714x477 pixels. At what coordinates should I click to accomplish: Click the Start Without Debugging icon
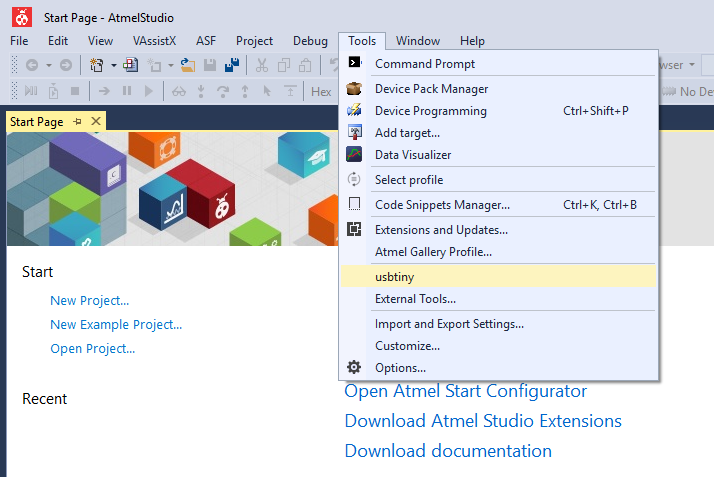pyautogui.click(x=53, y=91)
